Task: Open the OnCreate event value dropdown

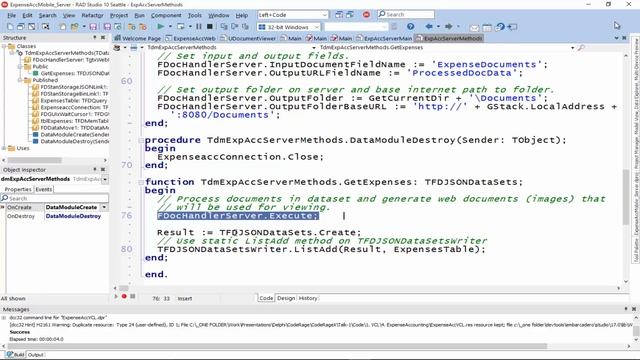Action: 104,207
